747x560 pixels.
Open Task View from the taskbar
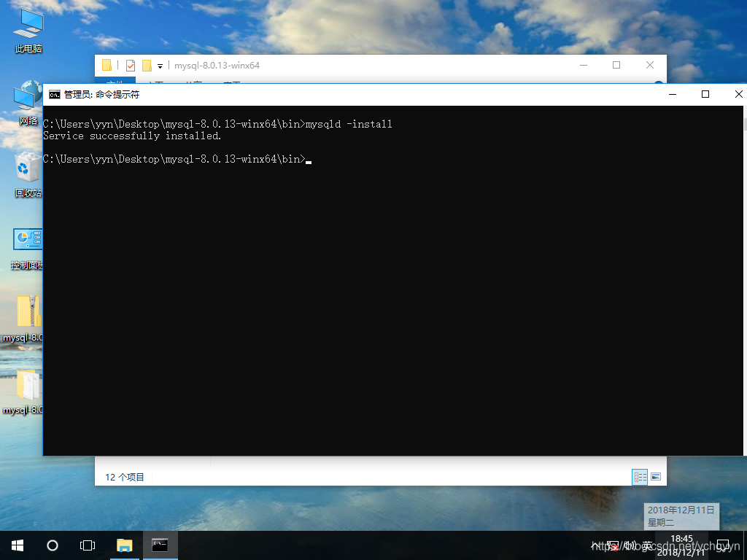pos(88,545)
